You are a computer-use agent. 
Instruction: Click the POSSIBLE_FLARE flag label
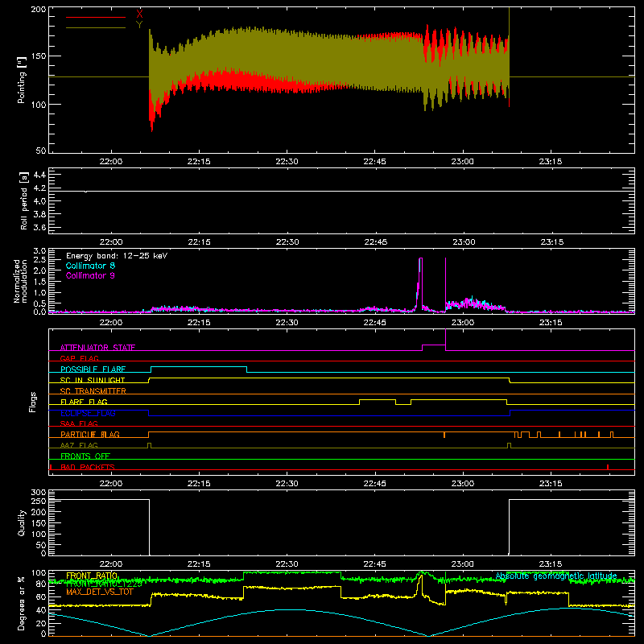[93, 369]
